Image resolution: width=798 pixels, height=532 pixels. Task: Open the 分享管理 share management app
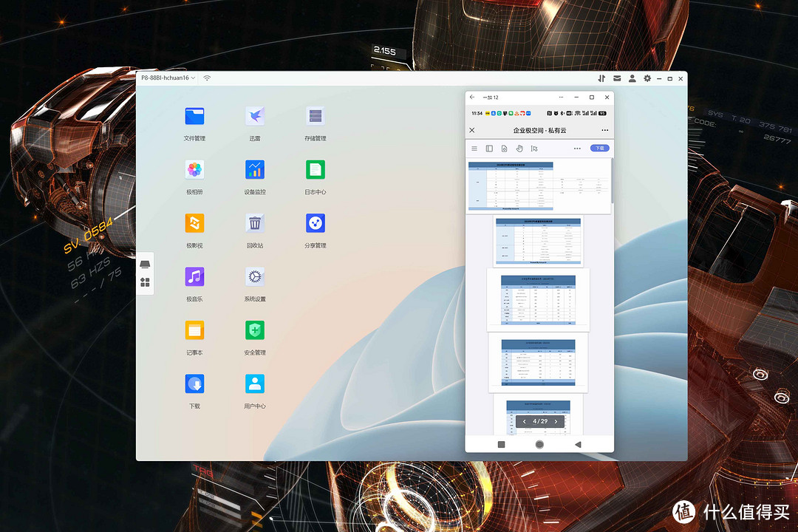click(315, 222)
